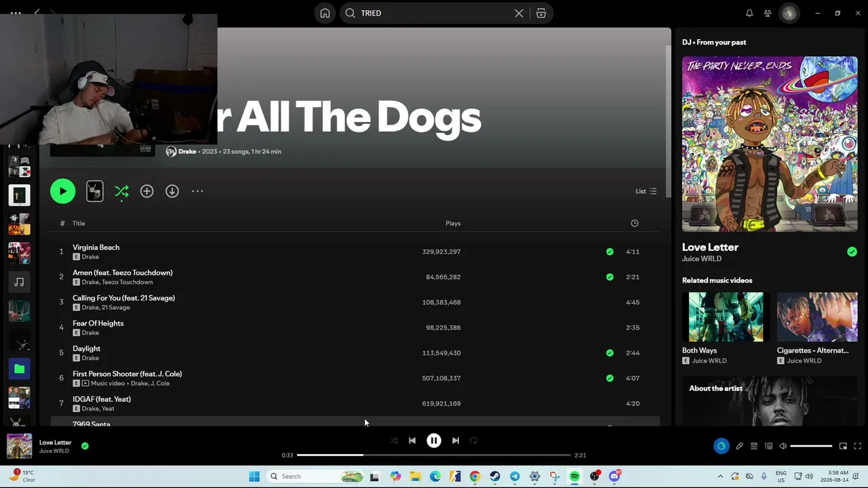This screenshot has width=868, height=488.
Task: Open Telegram from the taskbar
Action: point(515,476)
